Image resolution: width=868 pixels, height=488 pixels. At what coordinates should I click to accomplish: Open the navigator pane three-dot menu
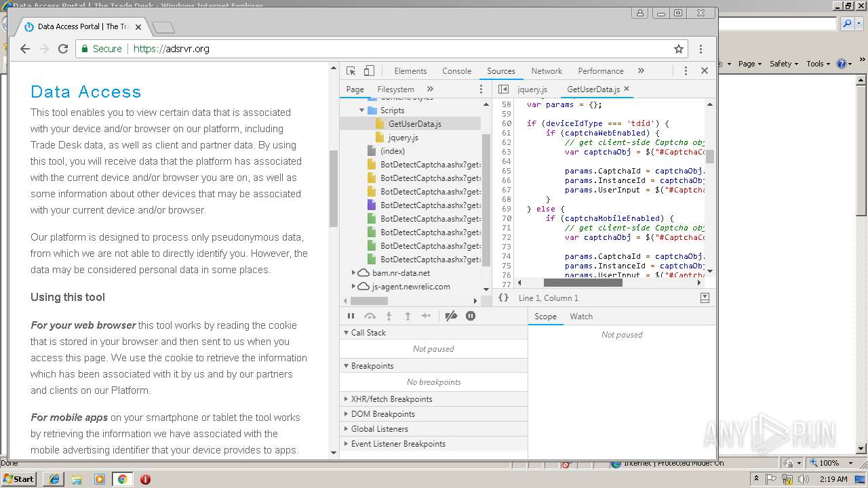coord(481,89)
